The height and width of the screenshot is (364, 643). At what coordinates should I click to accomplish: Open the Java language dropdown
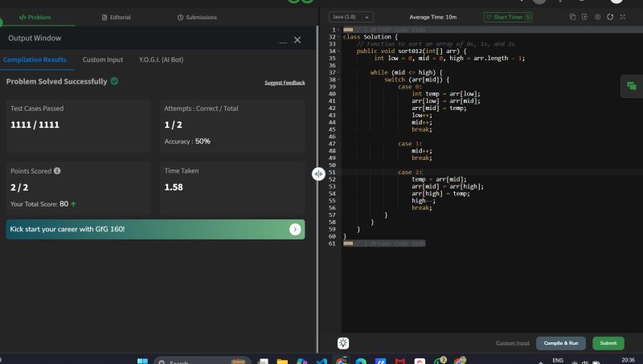point(351,17)
